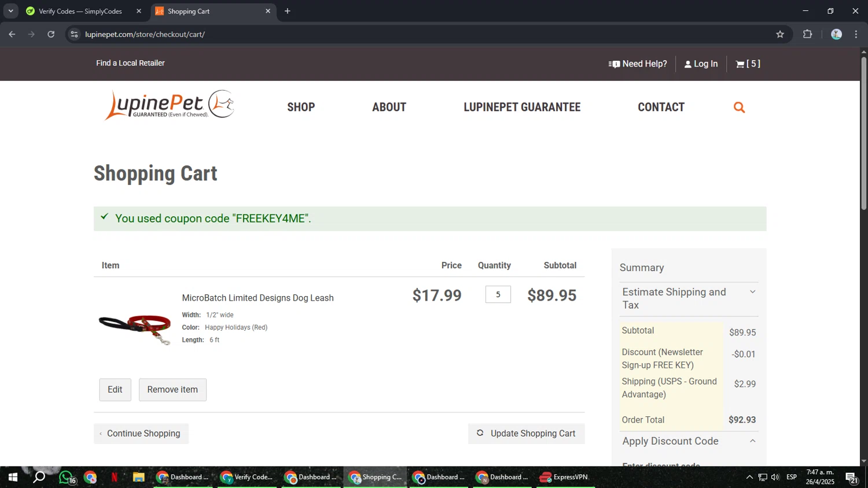
Task: Open File Explorer from the taskbar
Action: pos(138,477)
